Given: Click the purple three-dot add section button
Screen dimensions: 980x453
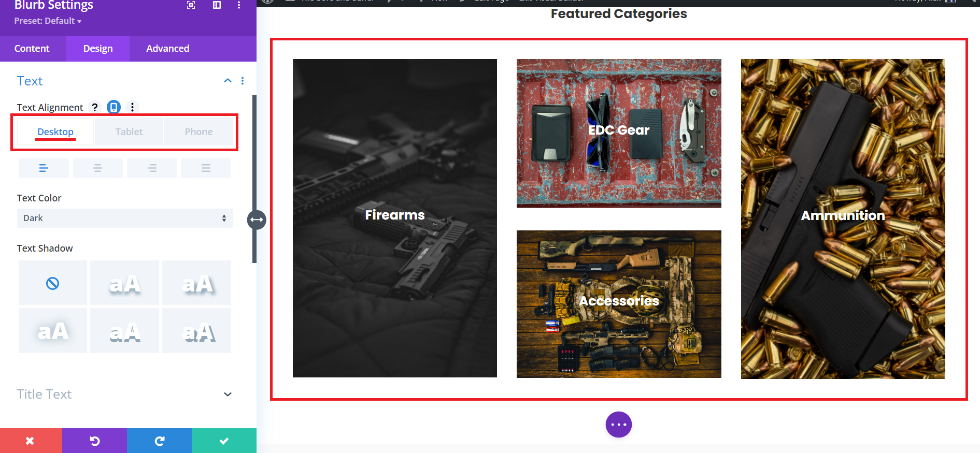Looking at the screenshot, I should pos(619,425).
